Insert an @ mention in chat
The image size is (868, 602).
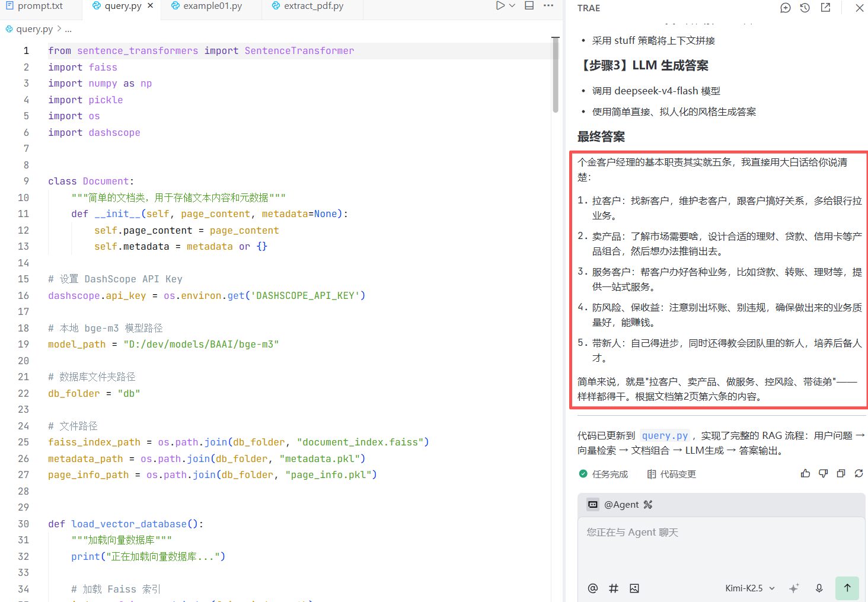[592, 588]
